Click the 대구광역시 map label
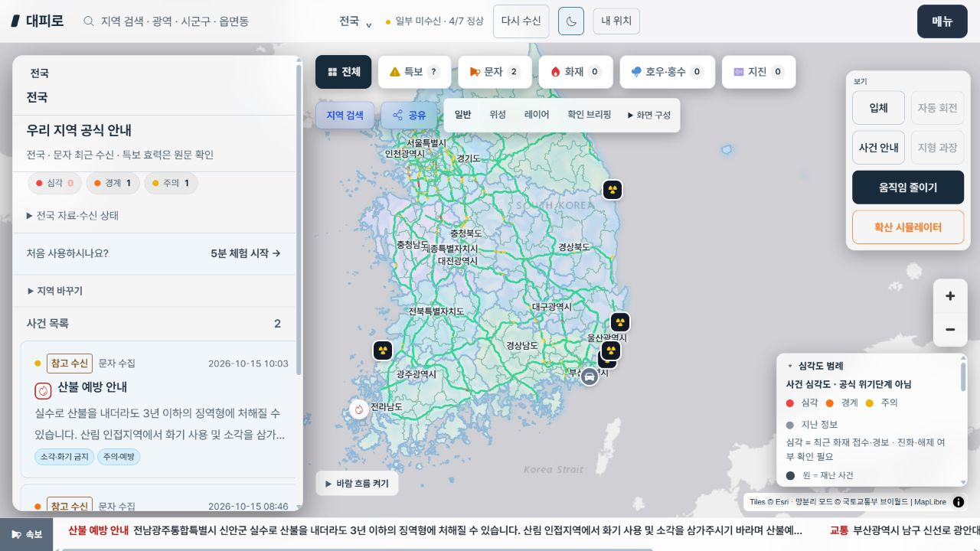This screenshot has width=980, height=551. [552, 307]
